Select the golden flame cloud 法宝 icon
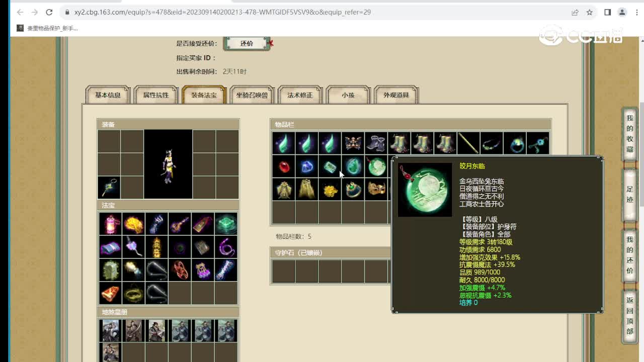 [133, 224]
